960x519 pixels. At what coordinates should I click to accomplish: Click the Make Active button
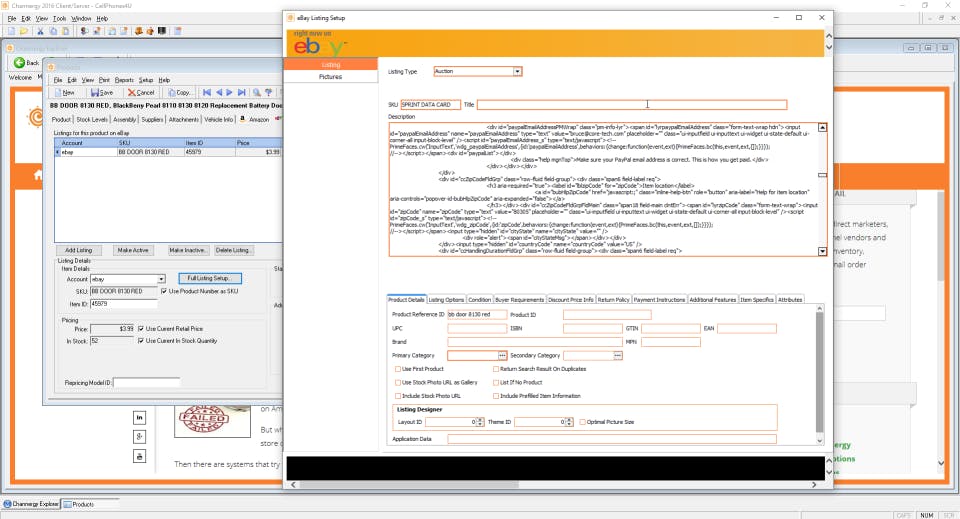133,250
